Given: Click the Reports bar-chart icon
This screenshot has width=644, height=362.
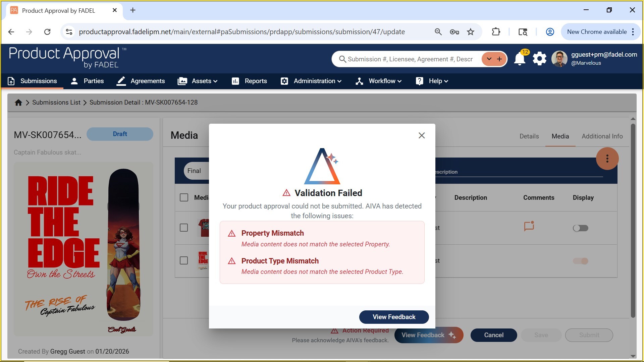Looking at the screenshot, I should coord(235,81).
